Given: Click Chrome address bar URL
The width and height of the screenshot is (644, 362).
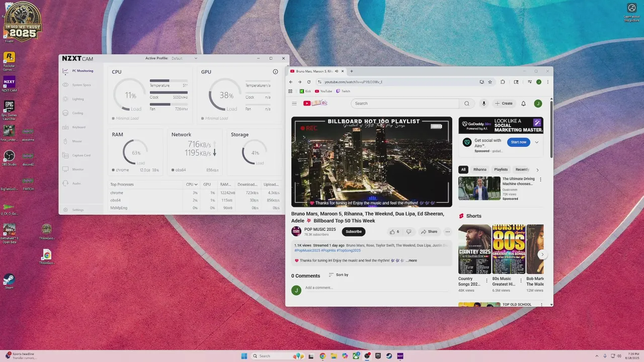Looking at the screenshot, I should 353,82.
